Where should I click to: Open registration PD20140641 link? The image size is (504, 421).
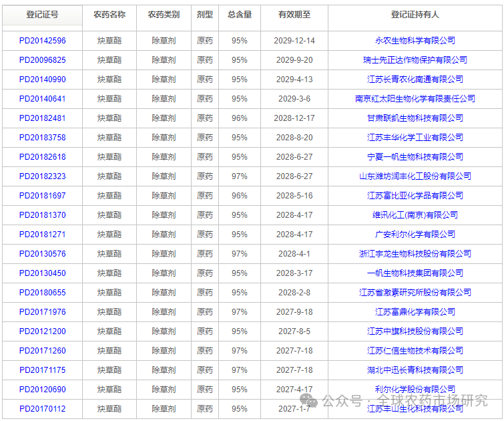pos(43,99)
